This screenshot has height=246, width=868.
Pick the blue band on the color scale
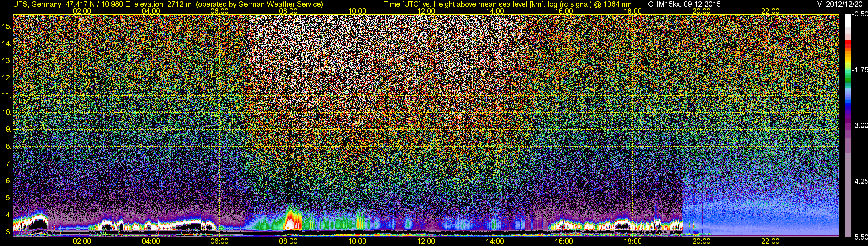pos(847,104)
